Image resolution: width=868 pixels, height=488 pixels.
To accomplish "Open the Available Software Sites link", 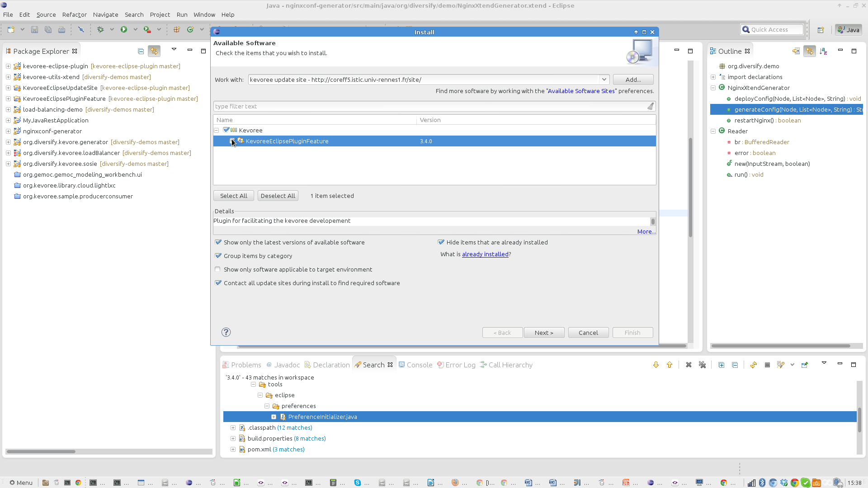I will 581,91.
